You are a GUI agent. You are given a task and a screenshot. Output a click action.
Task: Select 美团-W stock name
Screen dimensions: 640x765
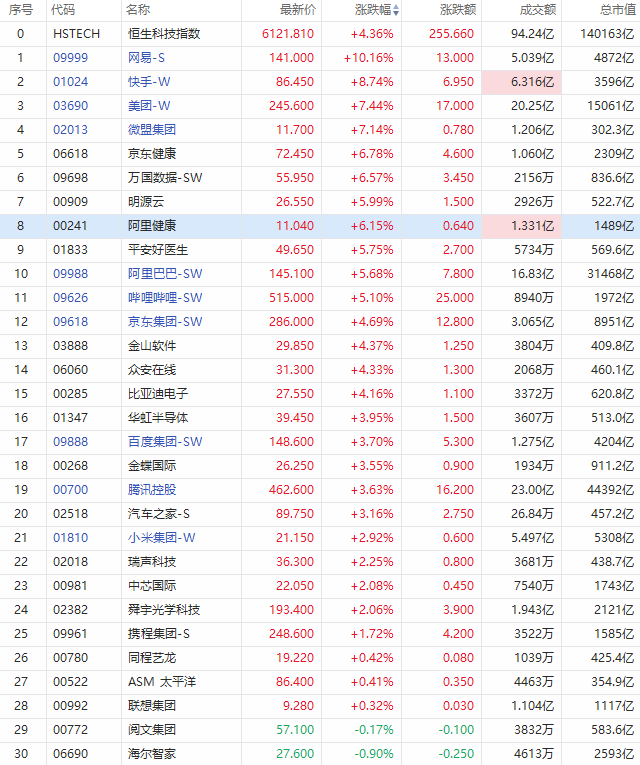[x=149, y=105]
